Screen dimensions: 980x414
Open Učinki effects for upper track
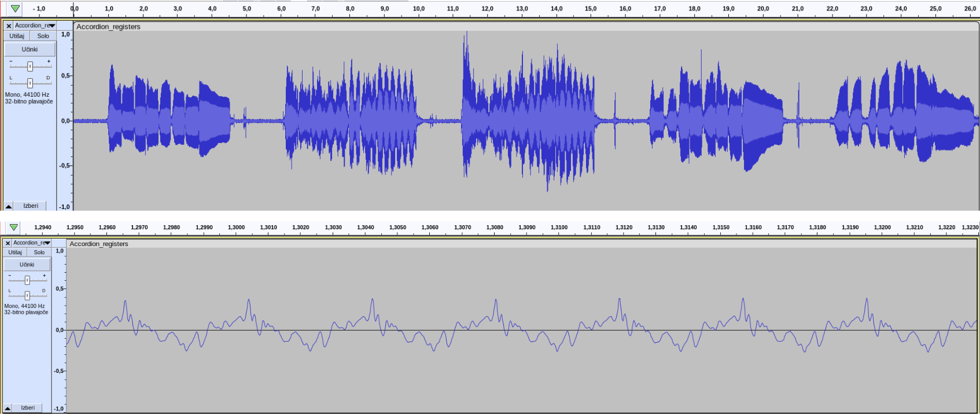point(30,50)
